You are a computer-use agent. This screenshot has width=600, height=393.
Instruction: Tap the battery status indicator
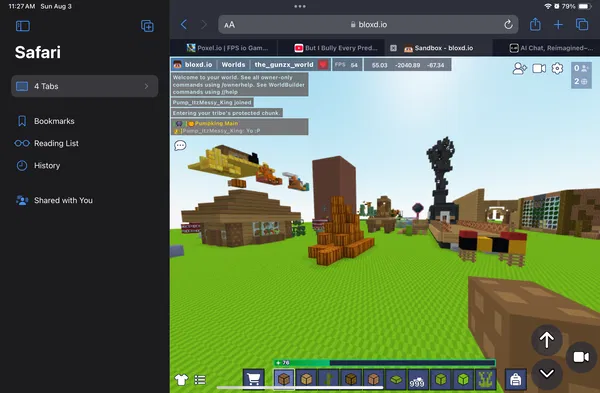click(585, 6)
